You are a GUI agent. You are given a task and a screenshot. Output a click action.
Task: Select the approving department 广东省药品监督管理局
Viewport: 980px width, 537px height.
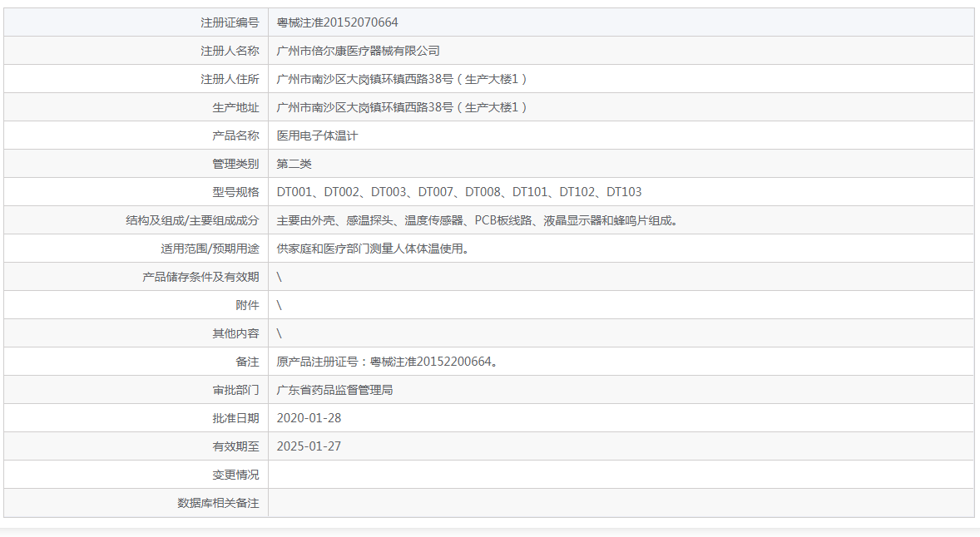pyautogui.click(x=335, y=390)
